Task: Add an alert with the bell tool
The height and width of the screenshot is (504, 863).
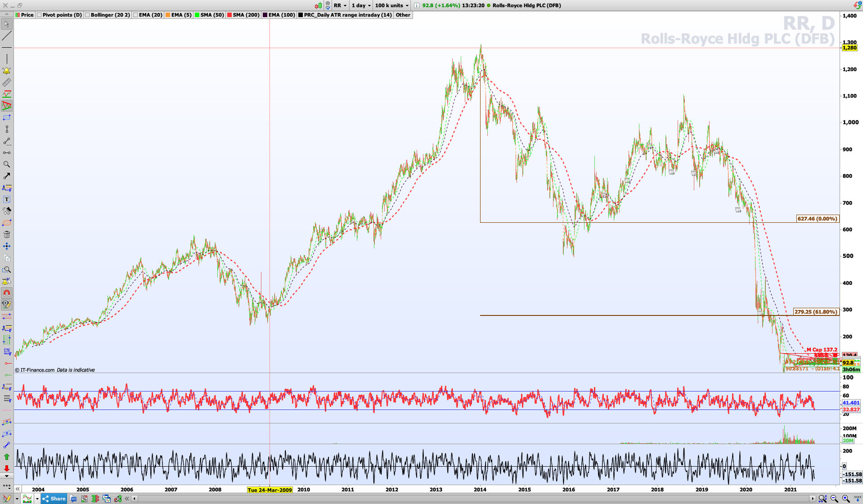Action: pos(7,71)
